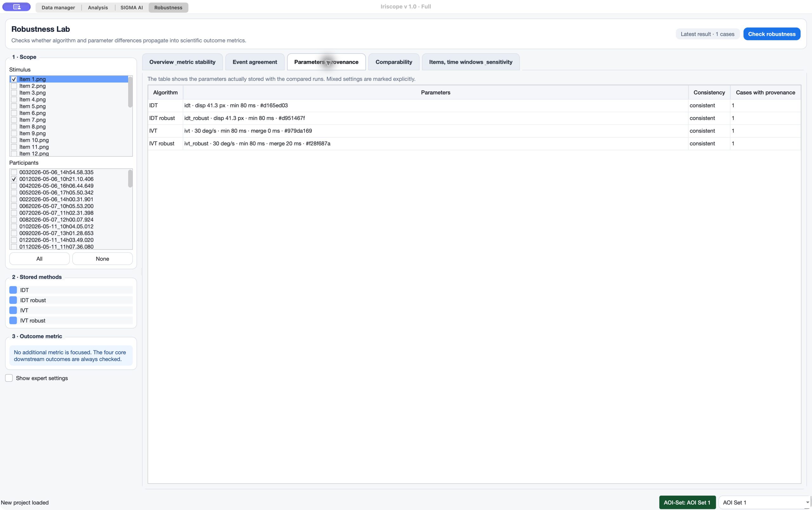Uncheck the Item 1.png stimulus checkbox
812x510 pixels.
(14, 79)
